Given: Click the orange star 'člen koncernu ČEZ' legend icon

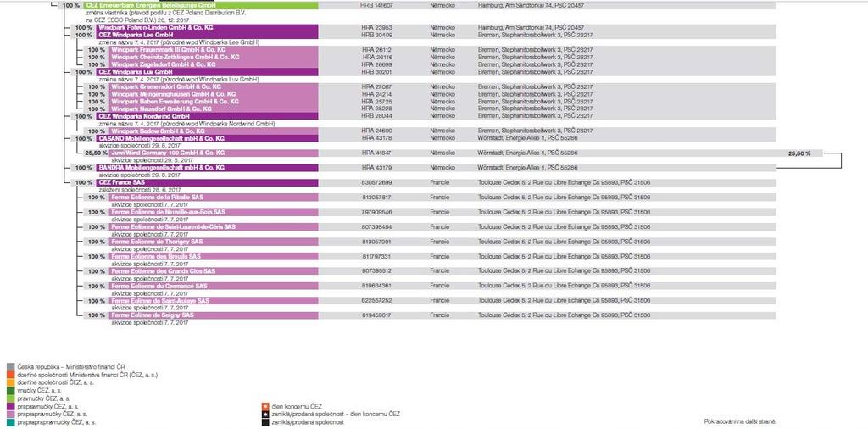Looking at the screenshot, I should pyautogui.click(x=264, y=407).
